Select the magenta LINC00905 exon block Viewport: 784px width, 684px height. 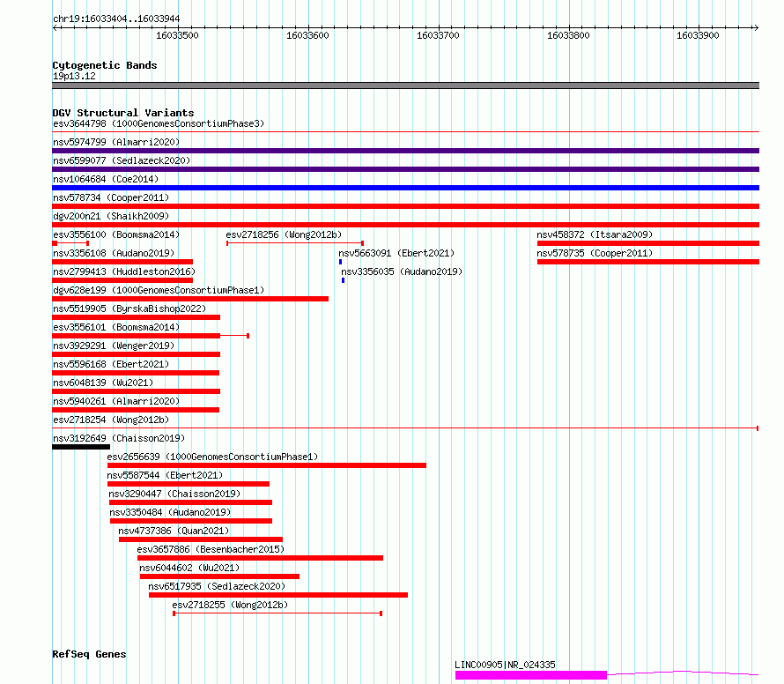pyautogui.click(x=531, y=675)
